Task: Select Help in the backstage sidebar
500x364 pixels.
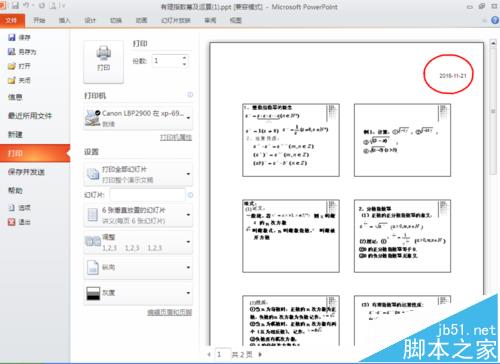Action: pos(15,191)
